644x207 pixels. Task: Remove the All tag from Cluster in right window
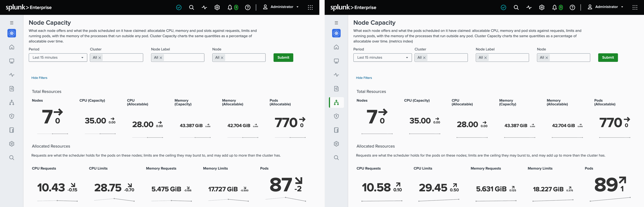424,58
